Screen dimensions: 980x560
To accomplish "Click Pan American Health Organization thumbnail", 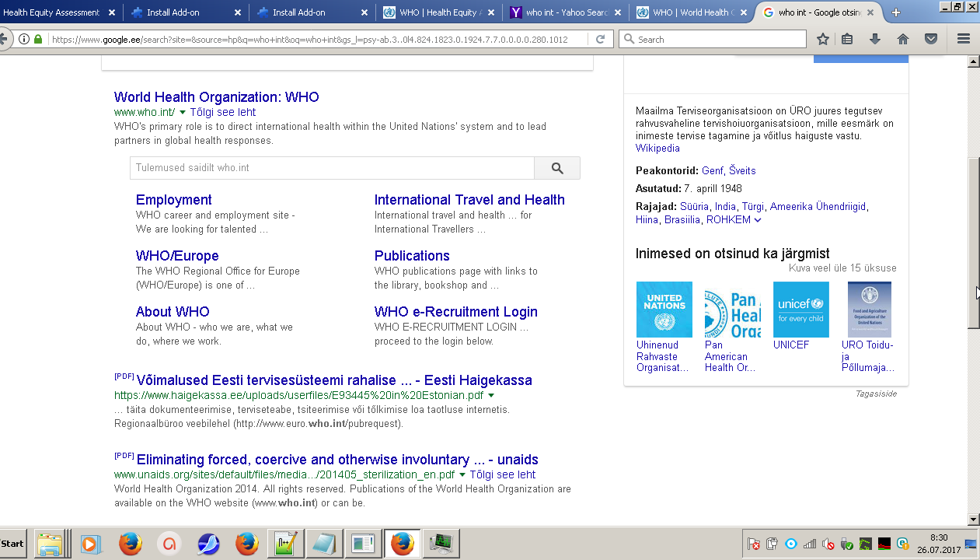I will coord(733,310).
